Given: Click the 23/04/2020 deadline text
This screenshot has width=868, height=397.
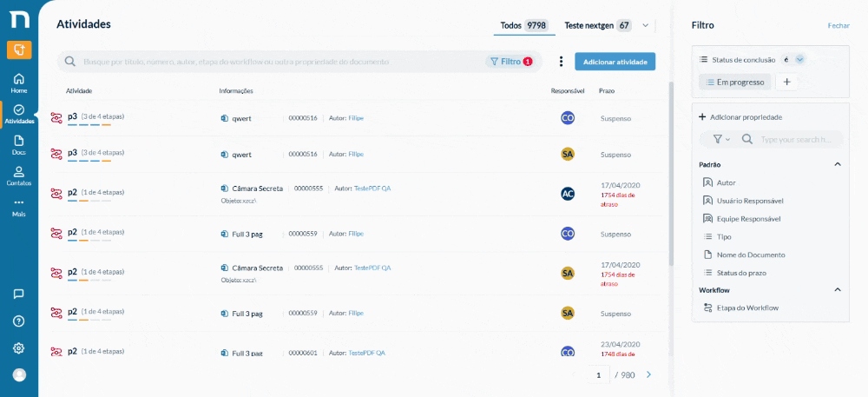Looking at the screenshot, I should coord(620,344).
